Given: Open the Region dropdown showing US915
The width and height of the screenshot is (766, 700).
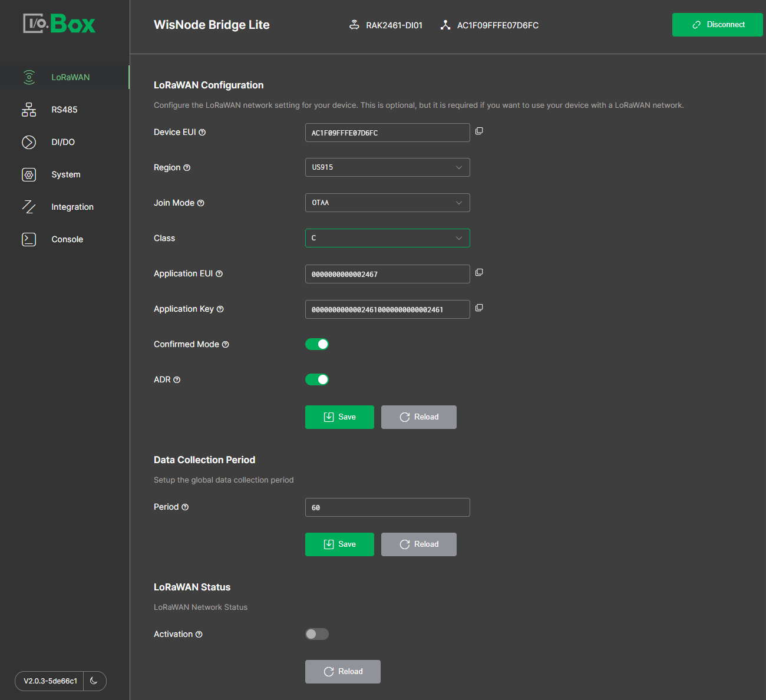Looking at the screenshot, I should 388,167.
